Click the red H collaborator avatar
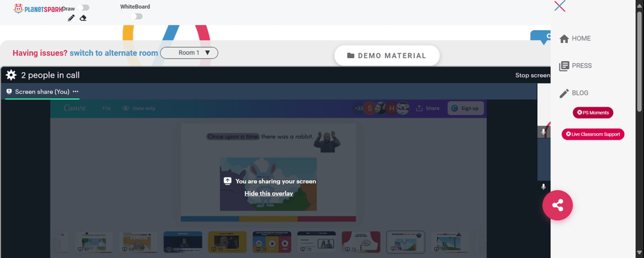This screenshot has width=644, height=258. (x=392, y=109)
